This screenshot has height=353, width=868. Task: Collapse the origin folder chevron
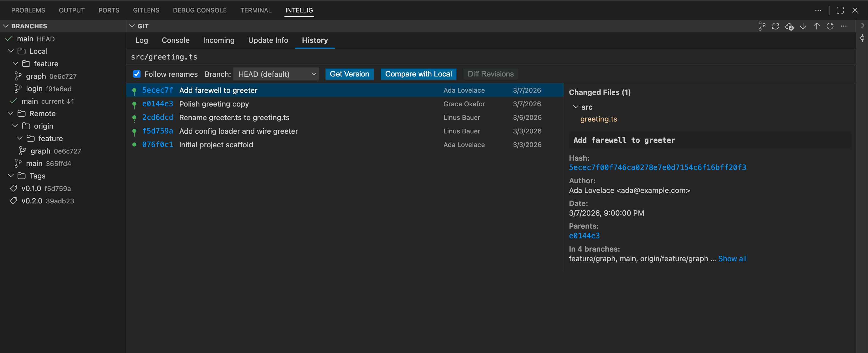(x=15, y=126)
